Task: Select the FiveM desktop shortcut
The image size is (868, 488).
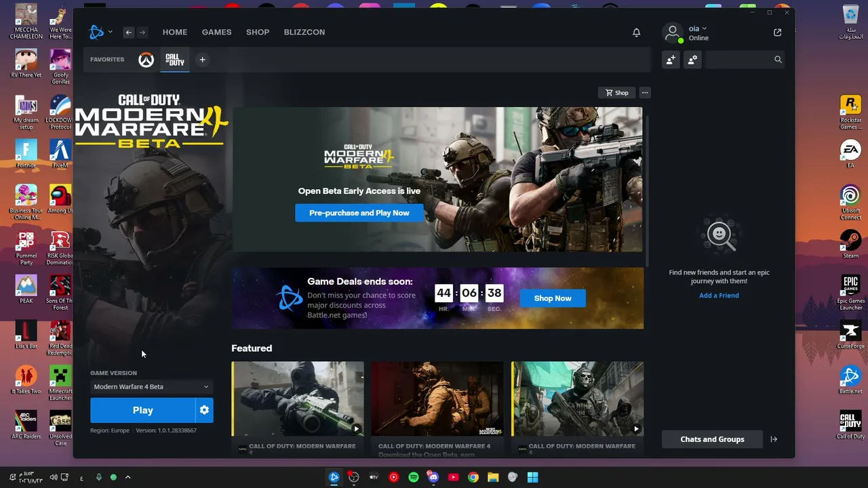Action: click(60, 153)
